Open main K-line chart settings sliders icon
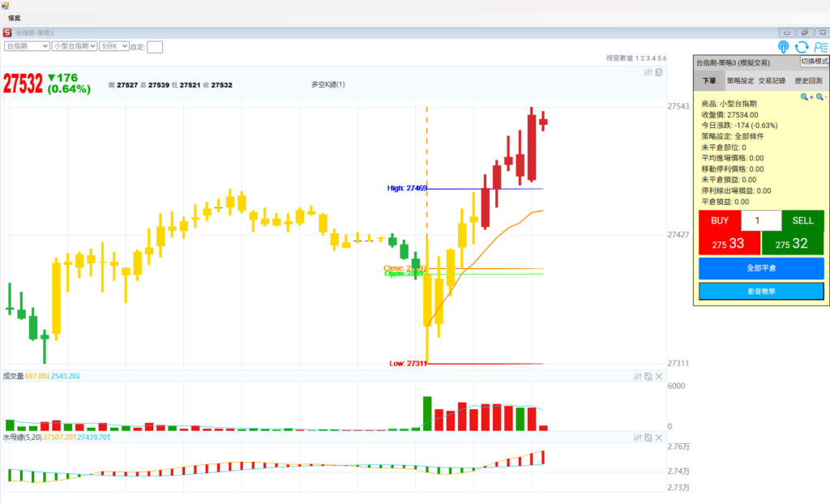 tap(648, 73)
